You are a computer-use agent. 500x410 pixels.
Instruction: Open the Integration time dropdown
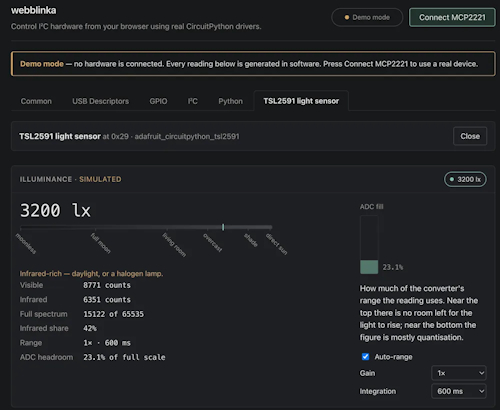(459, 391)
